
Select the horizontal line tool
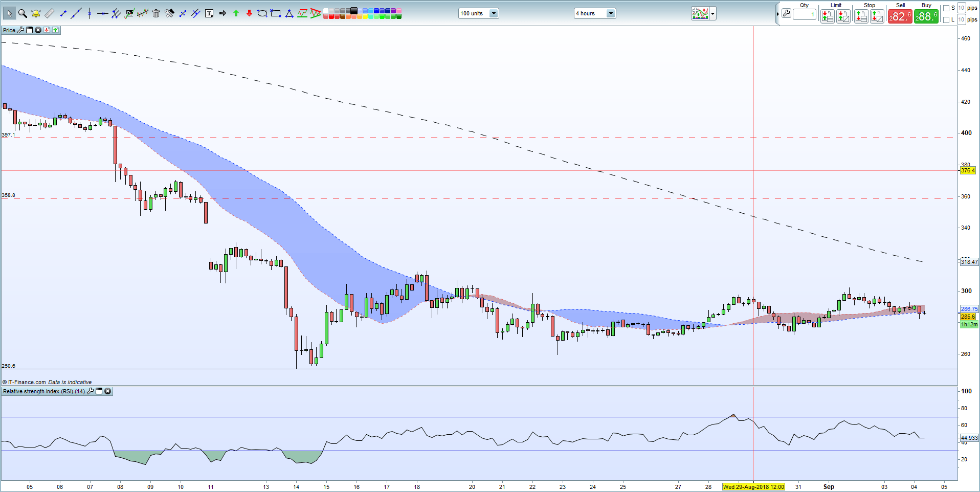tap(102, 14)
